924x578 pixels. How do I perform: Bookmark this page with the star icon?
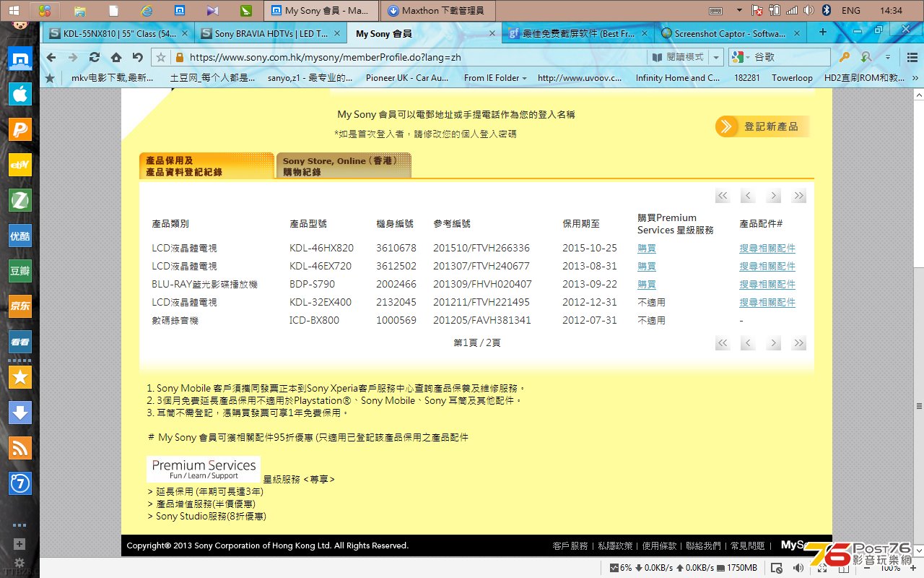(x=161, y=57)
